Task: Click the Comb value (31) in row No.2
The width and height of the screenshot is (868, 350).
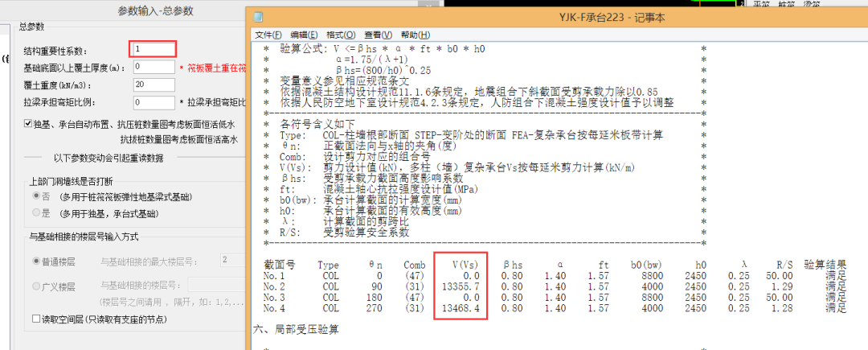Action: pos(414,286)
